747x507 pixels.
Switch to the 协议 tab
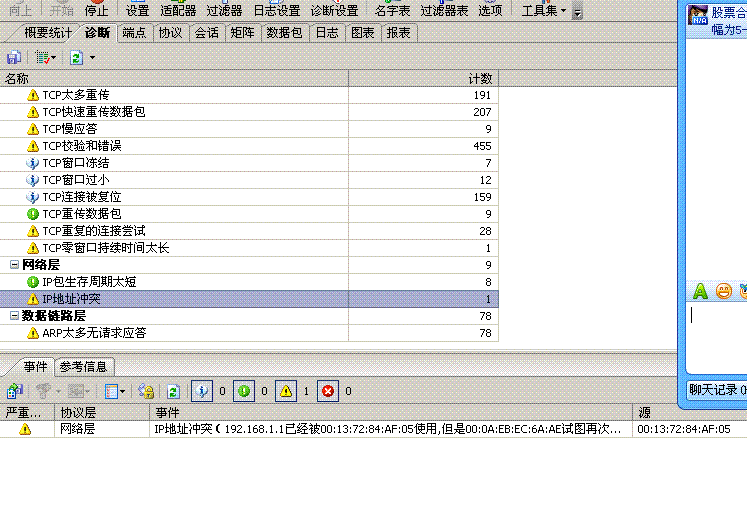pos(171,33)
